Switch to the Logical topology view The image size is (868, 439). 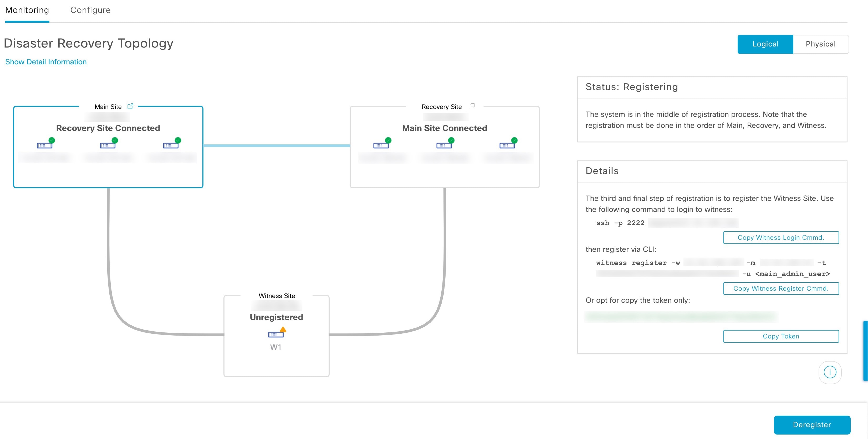coord(765,44)
